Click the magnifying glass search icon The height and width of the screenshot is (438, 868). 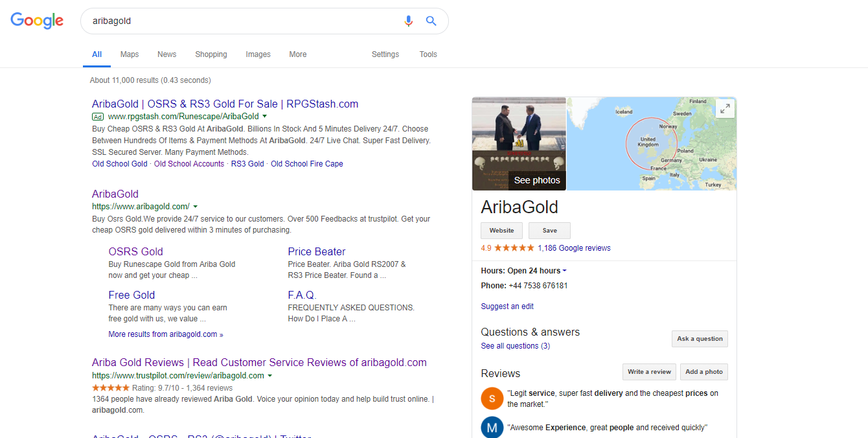pyautogui.click(x=431, y=21)
